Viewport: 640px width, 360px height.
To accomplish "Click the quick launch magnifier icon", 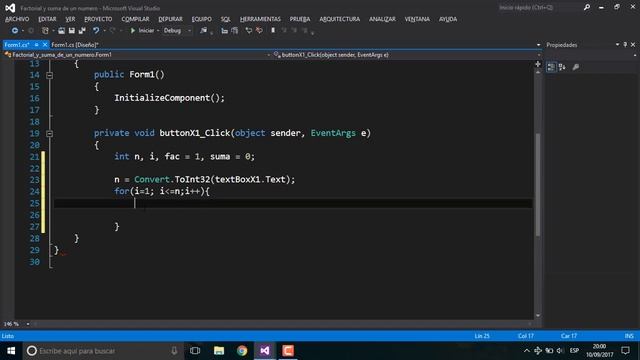I will pos(587,7).
